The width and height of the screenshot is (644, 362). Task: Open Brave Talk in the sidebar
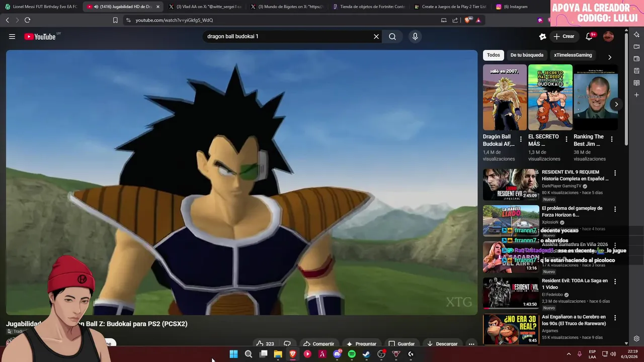coord(636,47)
